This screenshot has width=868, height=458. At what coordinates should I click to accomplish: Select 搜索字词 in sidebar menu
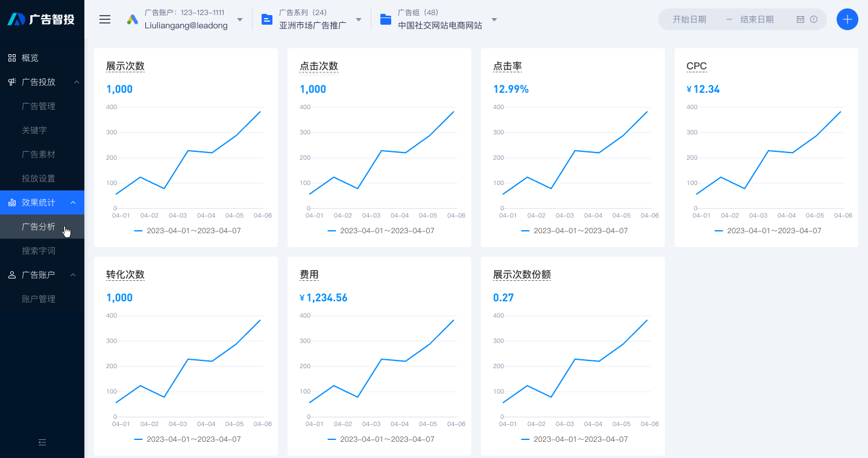pos(39,251)
